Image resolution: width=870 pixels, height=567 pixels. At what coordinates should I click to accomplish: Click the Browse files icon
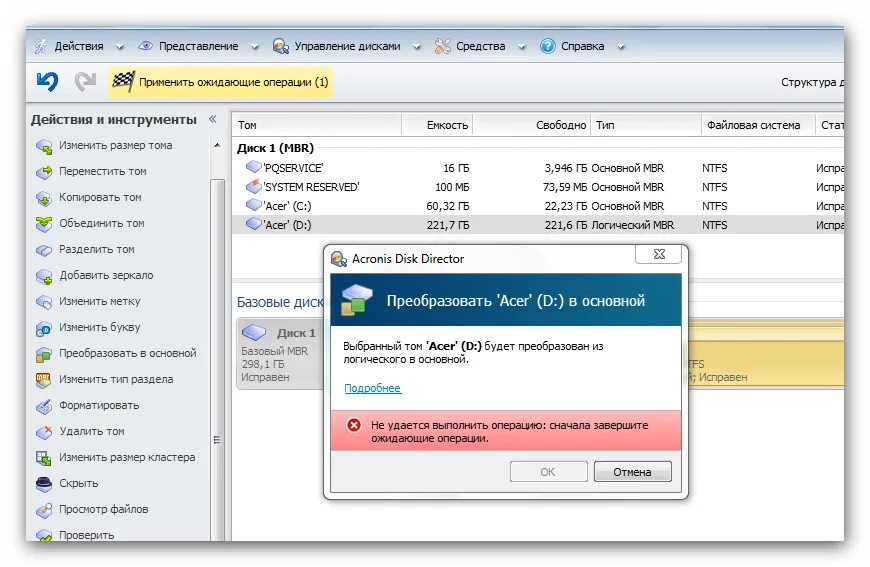click(x=44, y=510)
